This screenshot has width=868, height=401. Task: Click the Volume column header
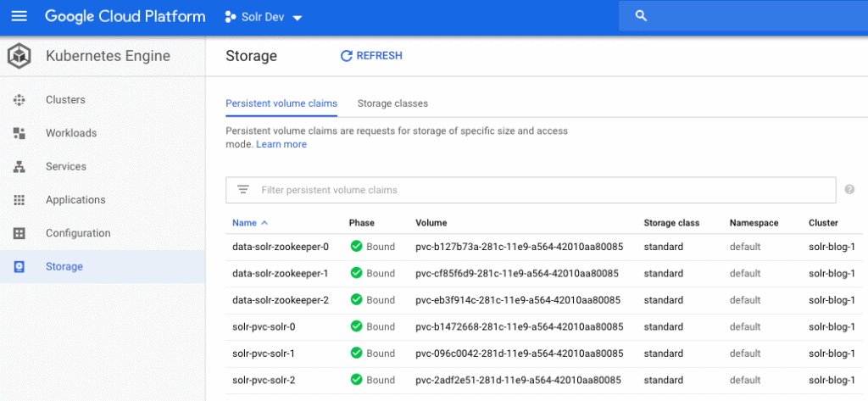tap(431, 223)
